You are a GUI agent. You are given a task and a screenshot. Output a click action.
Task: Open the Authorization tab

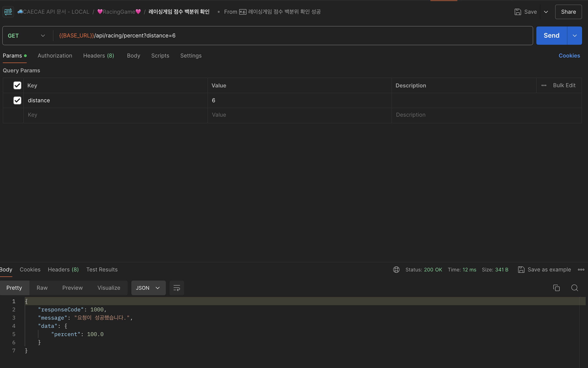click(x=55, y=55)
